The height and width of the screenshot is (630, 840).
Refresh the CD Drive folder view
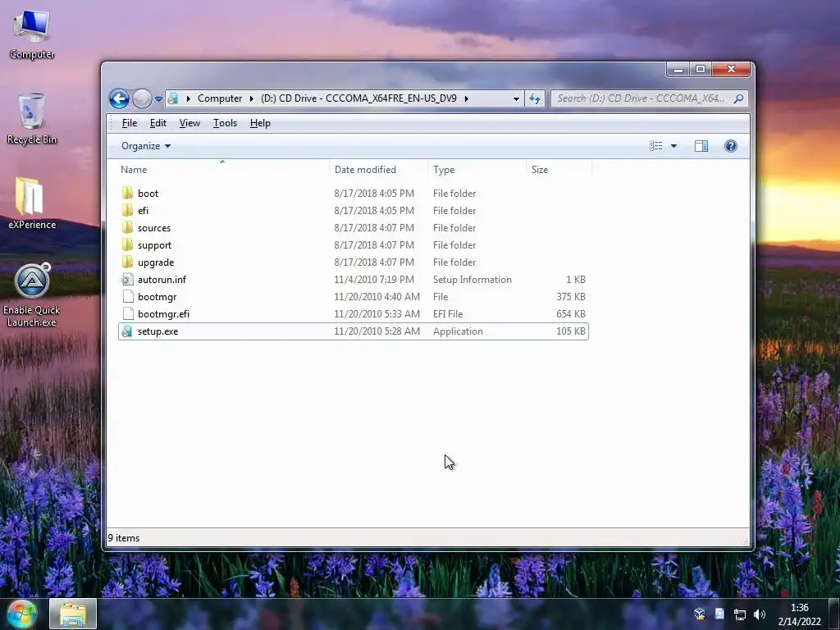(x=535, y=98)
